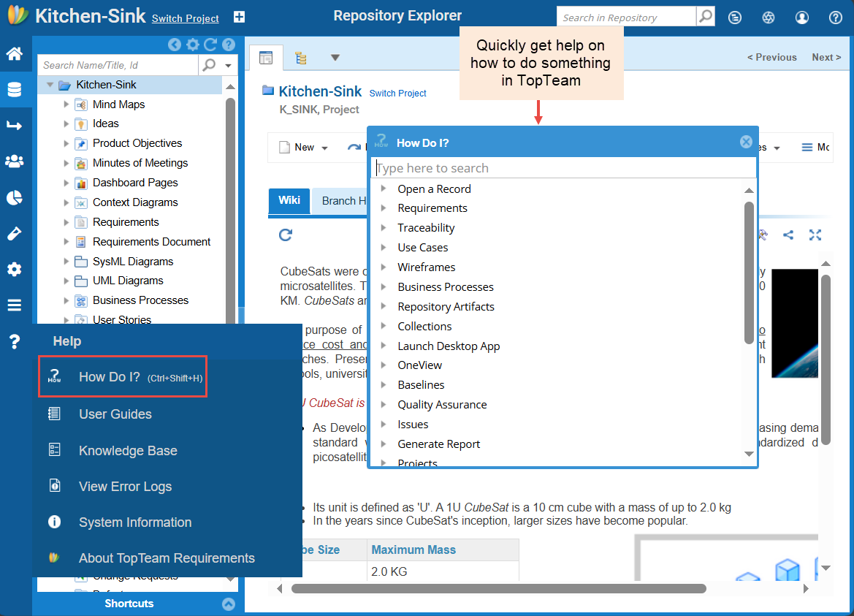854x616 pixels.
Task: Go to the Next record
Action: coord(826,57)
